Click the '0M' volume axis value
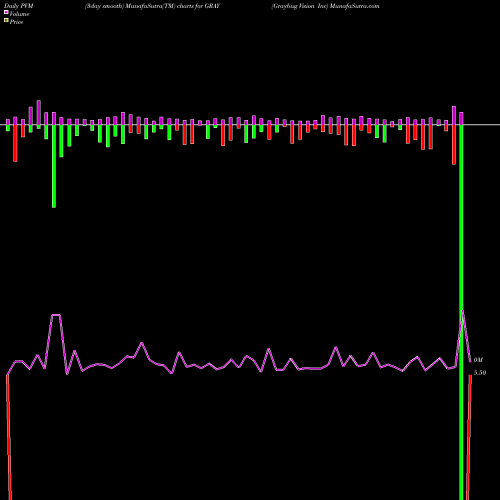Image resolution: width=500 pixels, height=500 pixels. [478, 360]
